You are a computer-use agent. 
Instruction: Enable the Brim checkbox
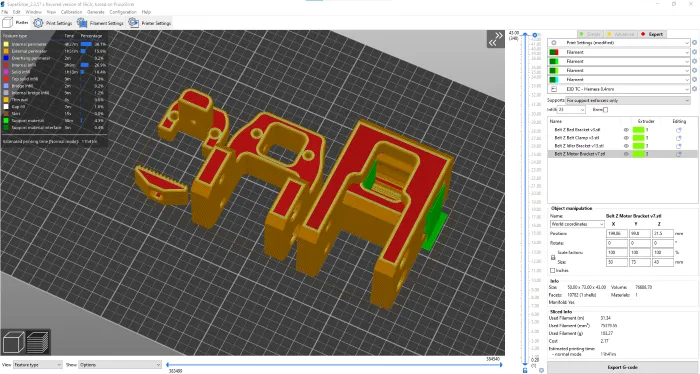click(605, 110)
